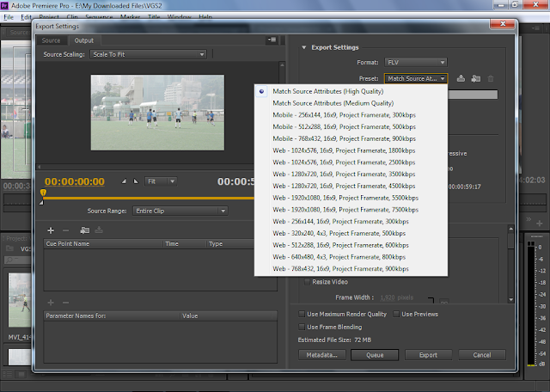The image size is (550, 392).
Task: Click the Export button
Action: [428, 355]
